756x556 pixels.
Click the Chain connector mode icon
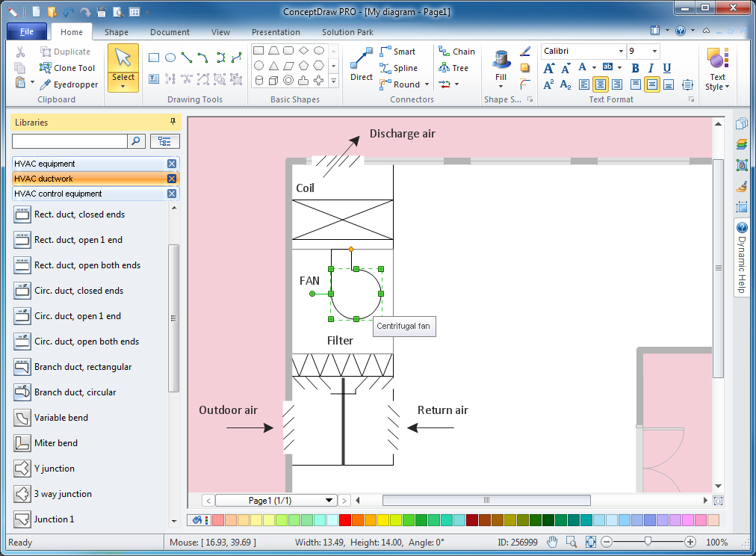click(x=444, y=51)
